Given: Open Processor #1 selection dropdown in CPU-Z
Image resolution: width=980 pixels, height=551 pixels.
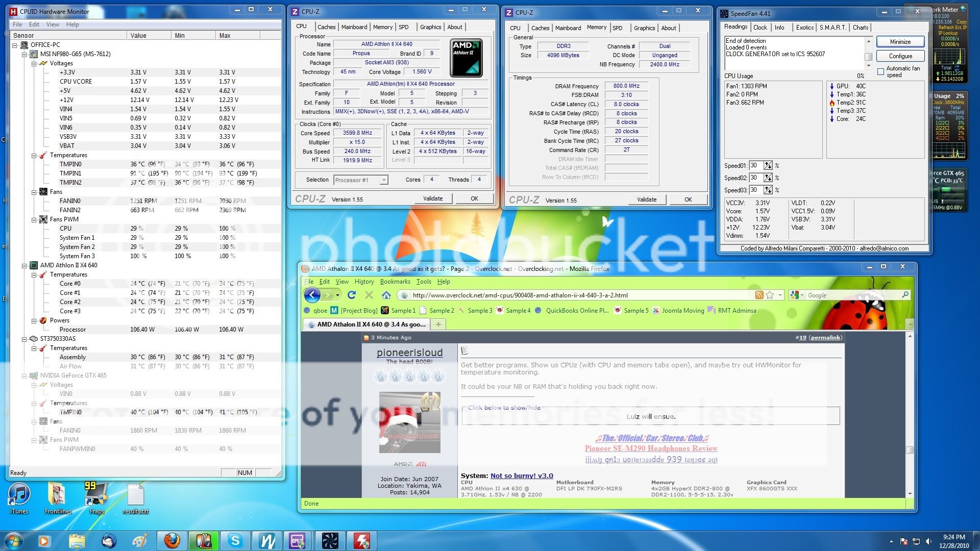Looking at the screenshot, I should [384, 180].
